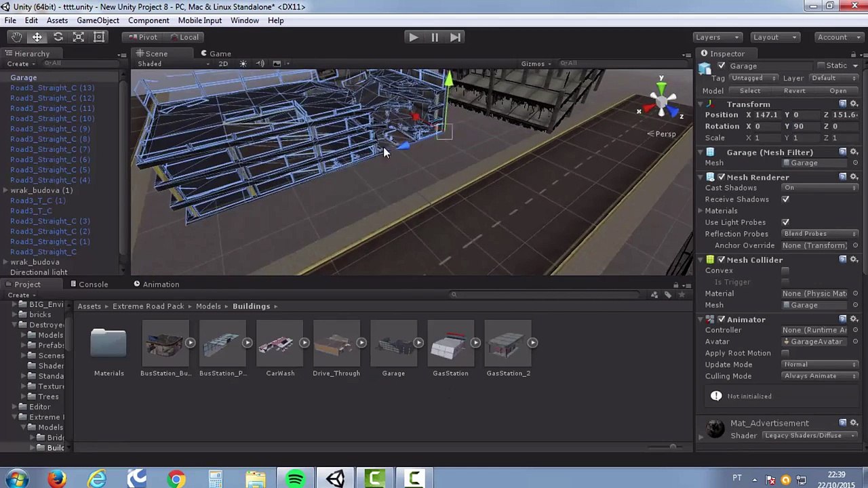Open the Layers dropdown
Viewport: 868px width, 488px height.
pyautogui.click(x=717, y=37)
